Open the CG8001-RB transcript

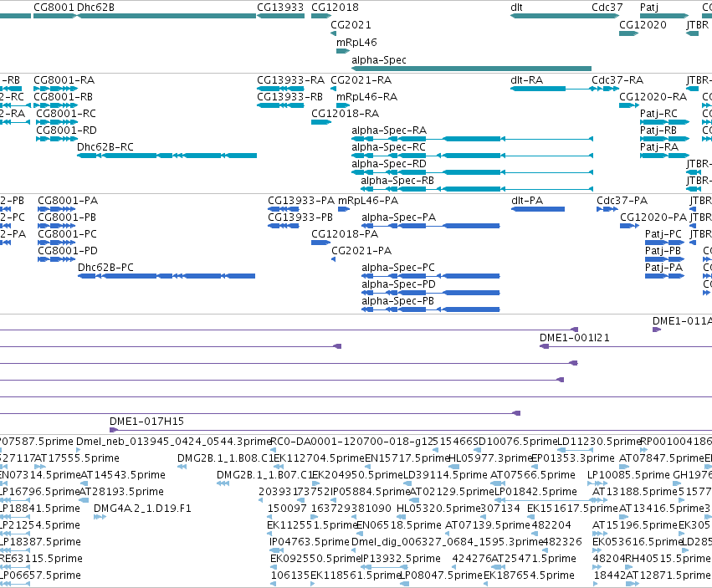(55, 105)
